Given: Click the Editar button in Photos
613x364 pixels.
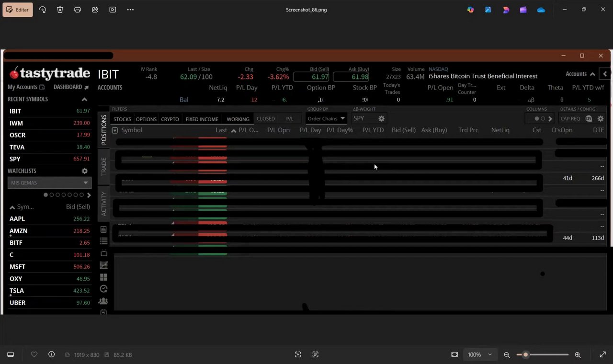Looking at the screenshot, I should tap(18, 10).
